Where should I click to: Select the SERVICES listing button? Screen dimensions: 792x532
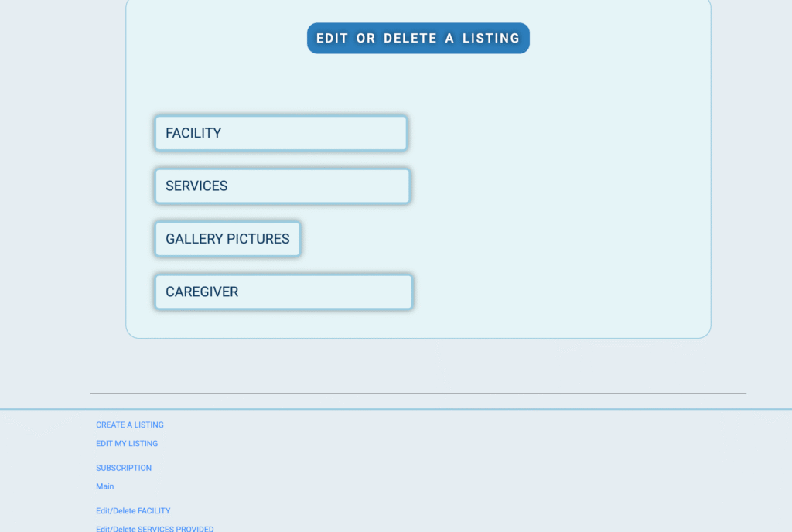[282, 186]
